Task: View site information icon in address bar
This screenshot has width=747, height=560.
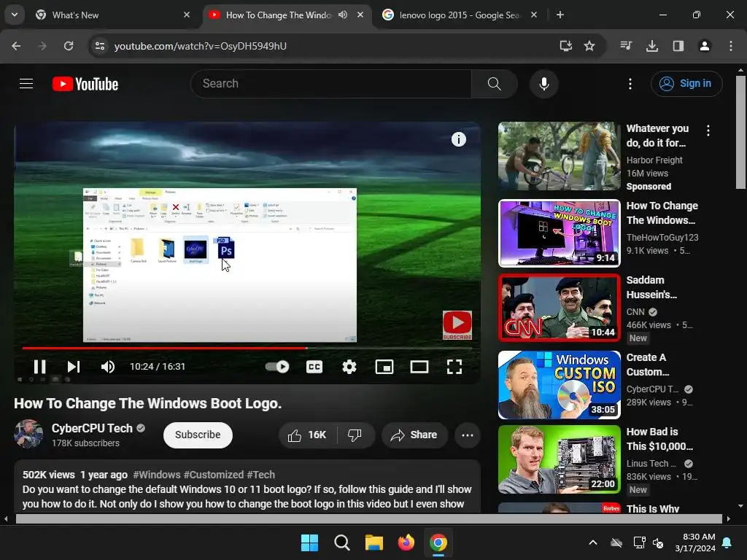Action: [x=99, y=46]
